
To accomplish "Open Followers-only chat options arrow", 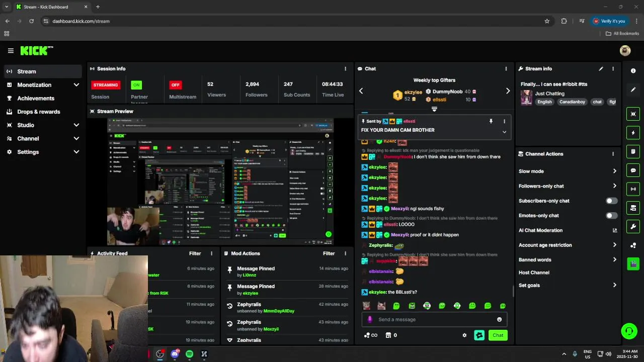I will pos(614,186).
